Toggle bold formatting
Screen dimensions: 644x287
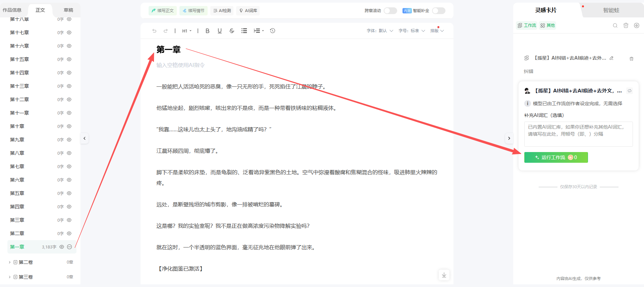(207, 31)
